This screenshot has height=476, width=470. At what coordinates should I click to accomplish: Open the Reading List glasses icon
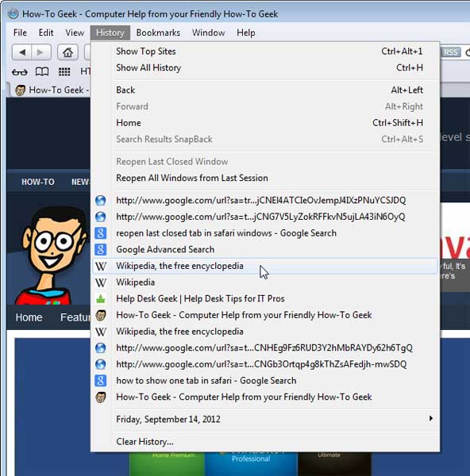coord(19,72)
